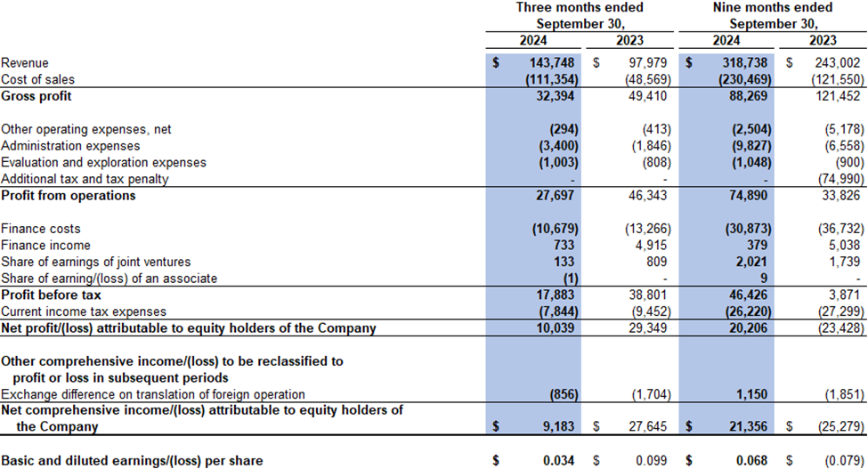The height and width of the screenshot is (469, 868).
Task: Click the Finance income row label
Action: point(45,246)
